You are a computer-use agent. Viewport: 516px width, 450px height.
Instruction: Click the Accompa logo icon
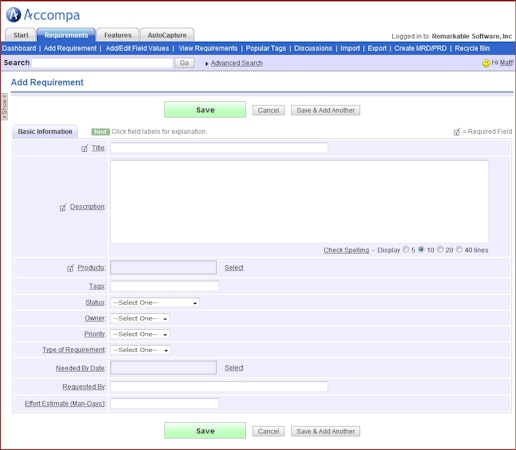pyautogui.click(x=14, y=15)
